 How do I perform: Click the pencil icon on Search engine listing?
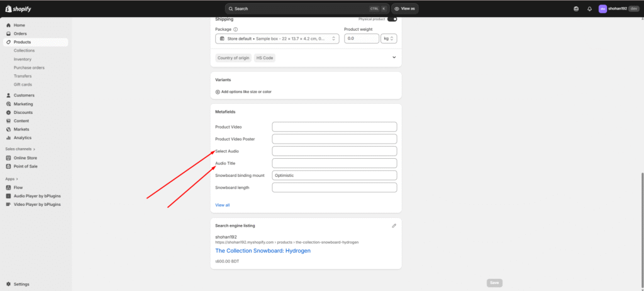pos(394,225)
